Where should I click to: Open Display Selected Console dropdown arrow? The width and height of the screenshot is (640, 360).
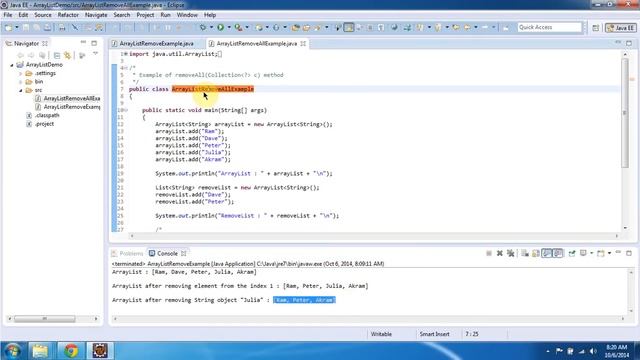tap(591, 253)
